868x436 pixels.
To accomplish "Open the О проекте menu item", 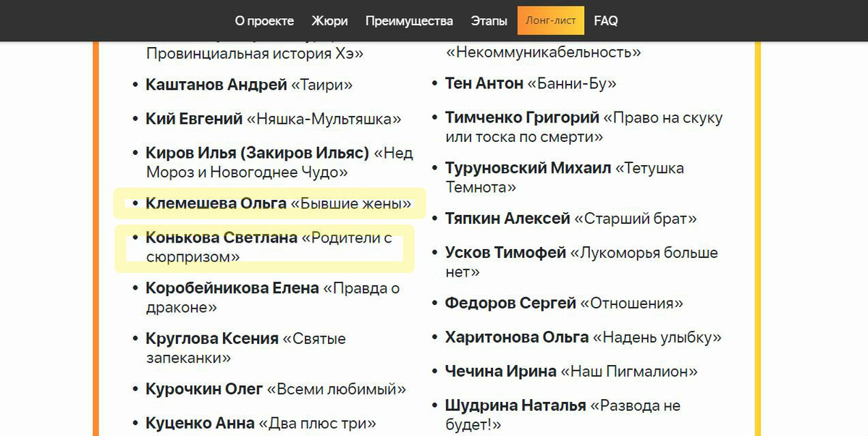I will click(x=264, y=21).
